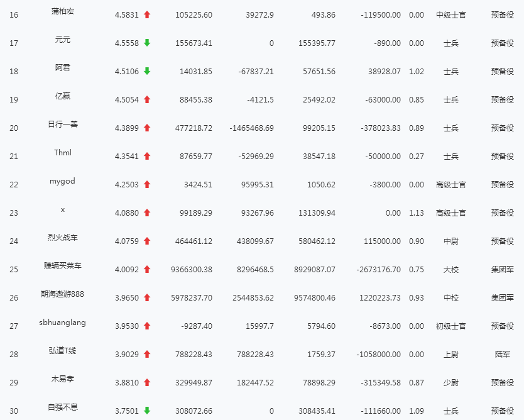Click the red up arrow beside 4.0759
Image resolution: width=524 pixels, height=420 pixels.
tap(147, 241)
